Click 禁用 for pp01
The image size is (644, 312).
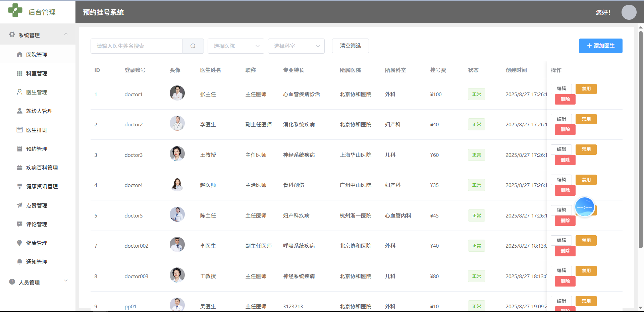click(586, 301)
